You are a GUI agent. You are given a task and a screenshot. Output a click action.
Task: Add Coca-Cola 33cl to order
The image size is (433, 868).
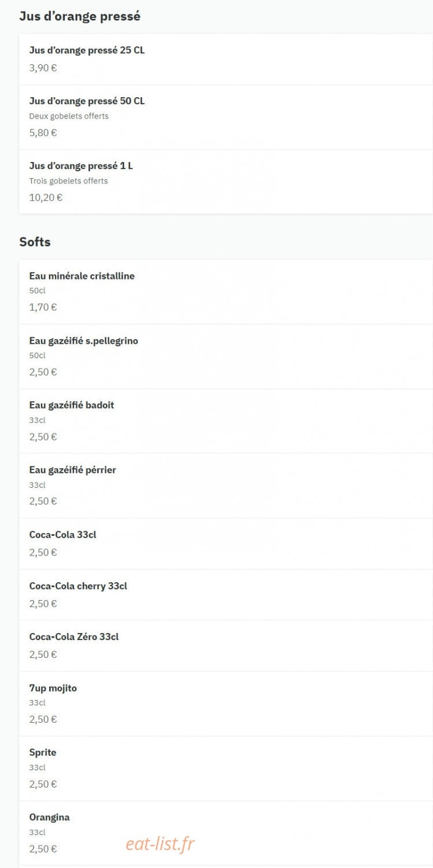[x=226, y=543]
